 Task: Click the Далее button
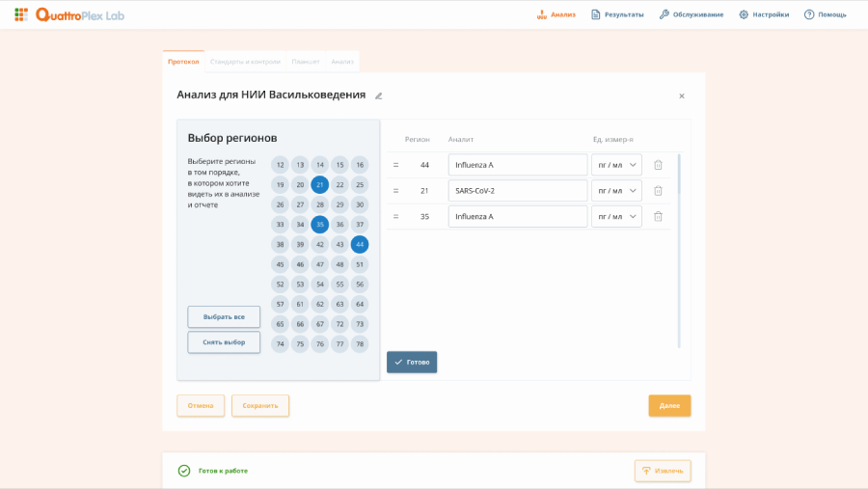tap(669, 405)
